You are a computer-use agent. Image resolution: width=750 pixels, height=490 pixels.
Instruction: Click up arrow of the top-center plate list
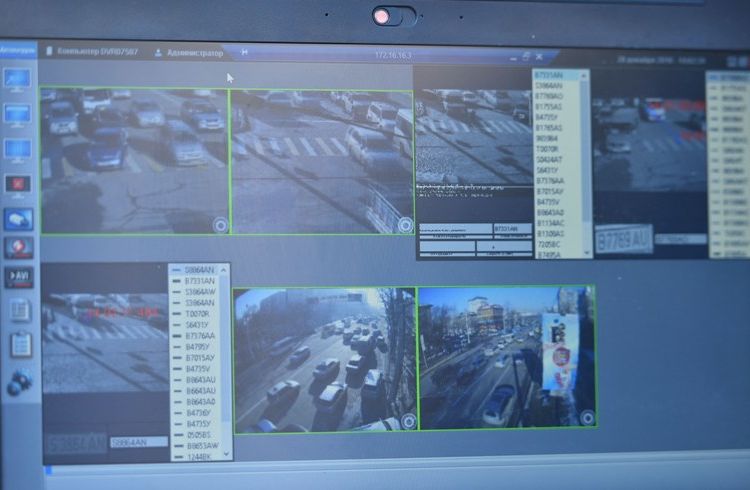584,76
